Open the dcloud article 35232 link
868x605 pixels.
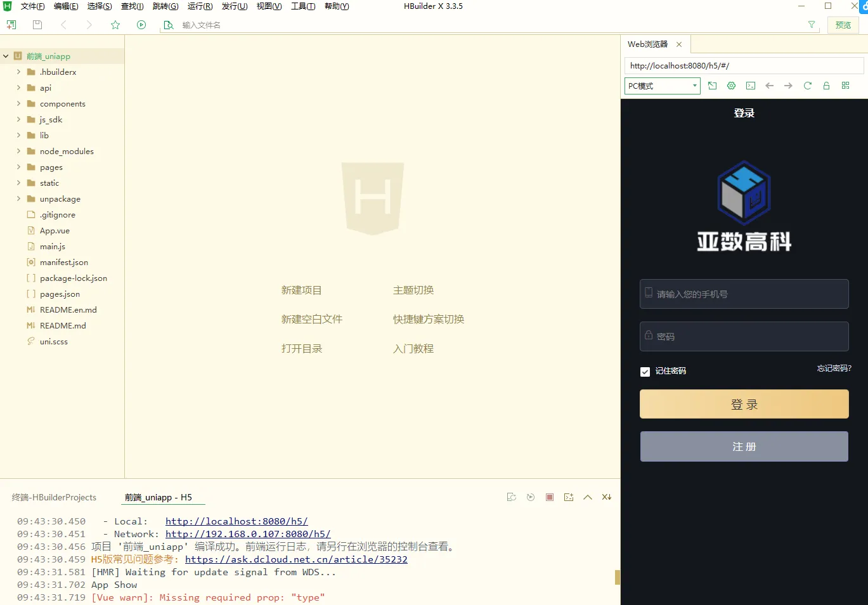(297, 559)
